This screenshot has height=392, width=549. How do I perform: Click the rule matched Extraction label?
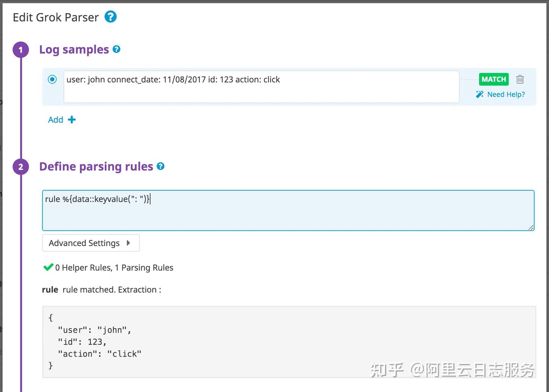pyautogui.click(x=102, y=290)
